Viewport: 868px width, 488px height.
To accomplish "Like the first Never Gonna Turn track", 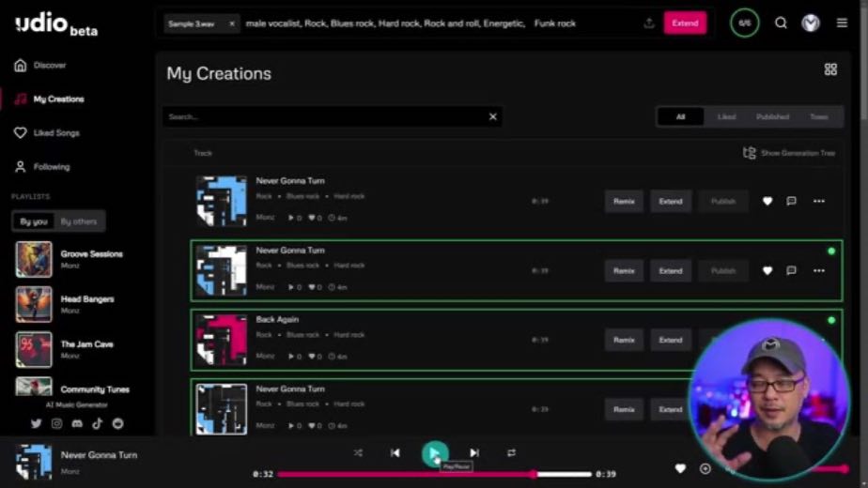I will point(767,202).
